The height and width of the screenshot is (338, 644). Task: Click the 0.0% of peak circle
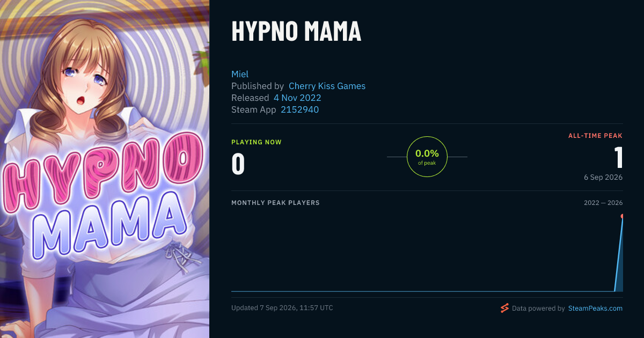pos(427,157)
